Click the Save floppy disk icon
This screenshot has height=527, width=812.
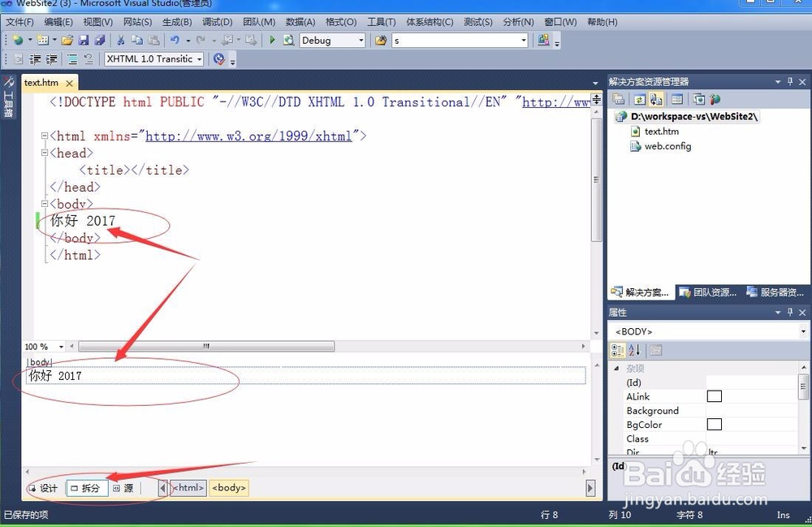tap(84, 40)
